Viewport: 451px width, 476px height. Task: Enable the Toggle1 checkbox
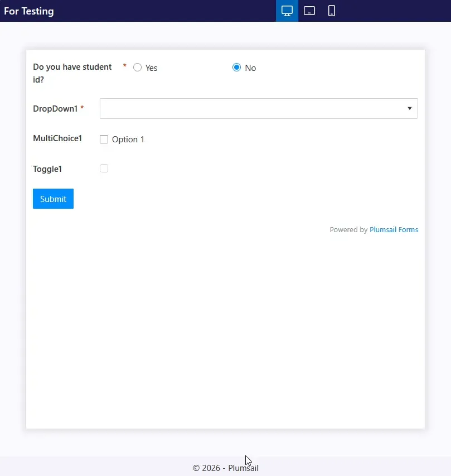point(104,169)
